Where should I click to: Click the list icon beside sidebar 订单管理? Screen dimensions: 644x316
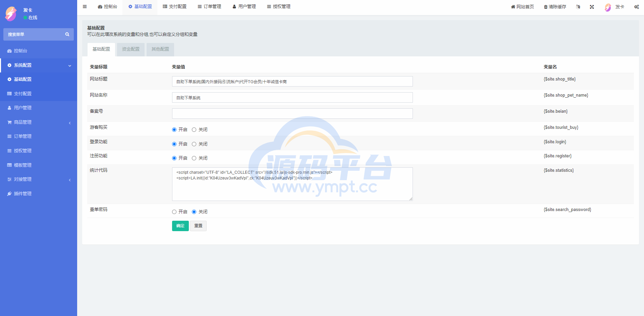[x=9, y=137]
